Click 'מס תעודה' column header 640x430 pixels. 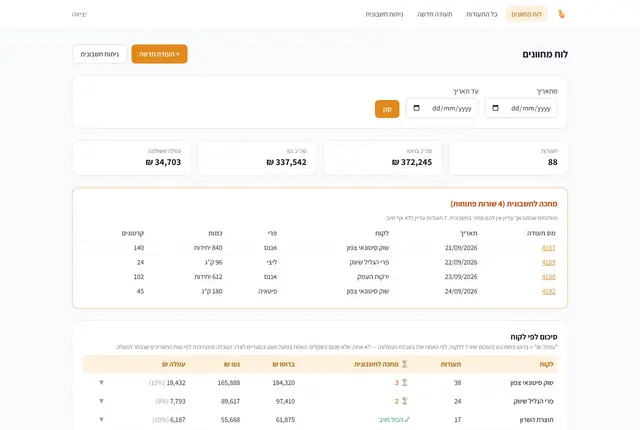[x=541, y=233]
